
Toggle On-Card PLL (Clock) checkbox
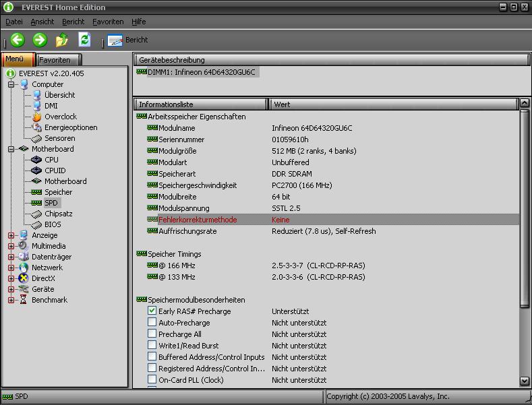point(152,379)
